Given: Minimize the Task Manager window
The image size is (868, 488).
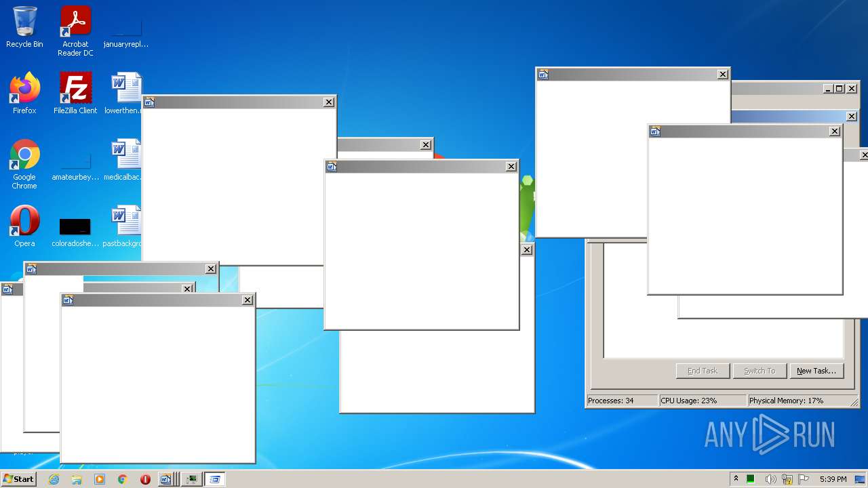Looking at the screenshot, I should (x=828, y=89).
